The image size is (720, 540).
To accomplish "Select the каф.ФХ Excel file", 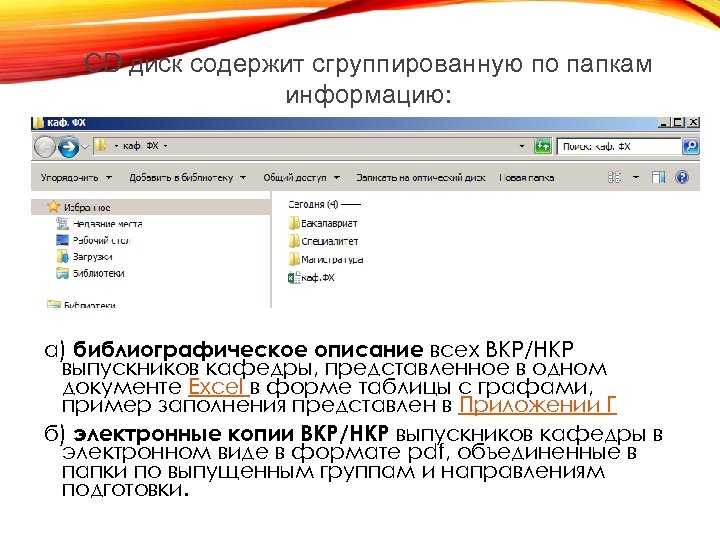I will click(311, 277).
